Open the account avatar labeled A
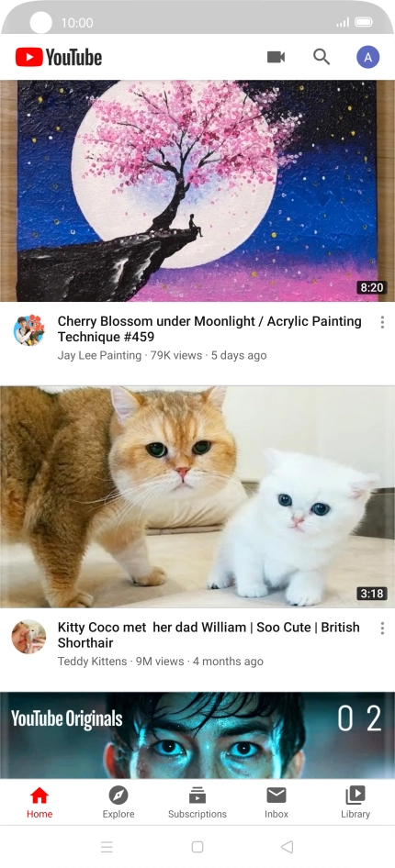395x868 pixels. pos(367,57)
